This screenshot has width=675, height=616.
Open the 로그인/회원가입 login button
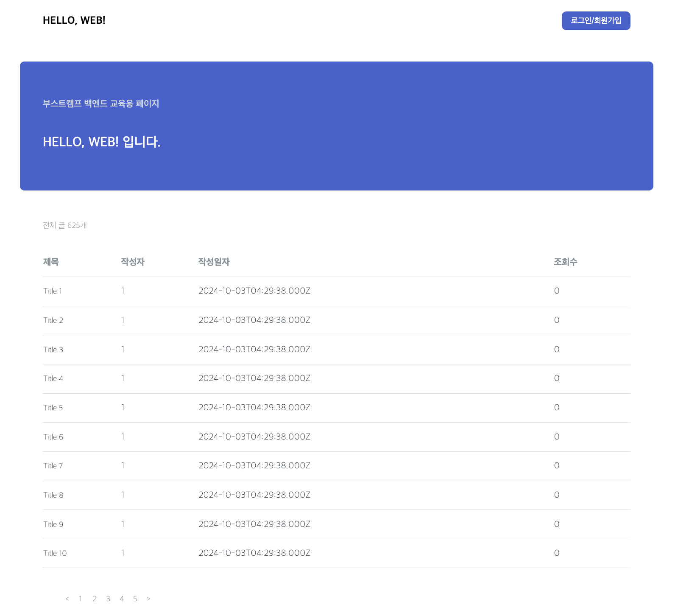(x=596, y=21)
